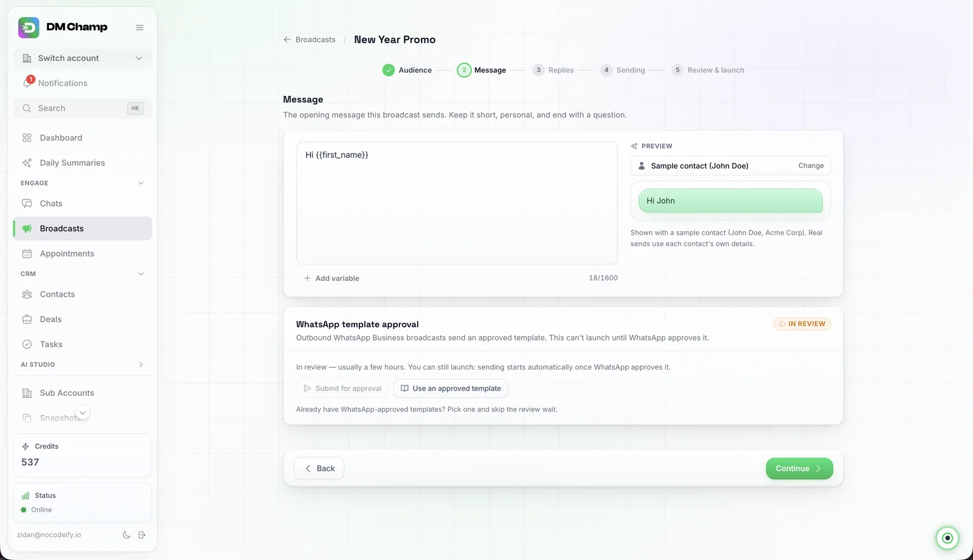Image resolution: width=973 pixels, height=560 pixels.
Task: Open Contacts people icon
Action: [x=27, y=294]
